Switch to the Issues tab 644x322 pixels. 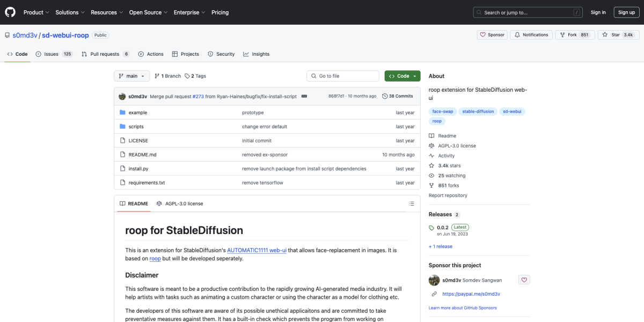(x=54, y=54)
